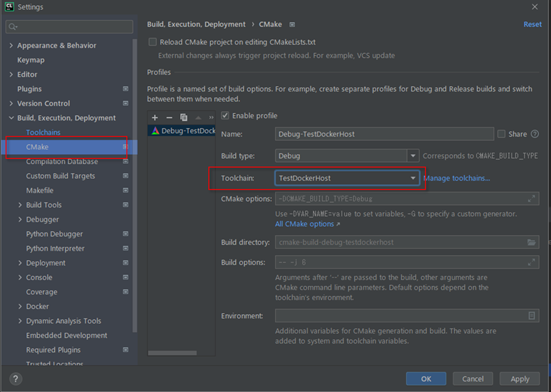Click project icon beside Compilation Database
The height and width of the screenshot is (392, 551).
[125, 161]
